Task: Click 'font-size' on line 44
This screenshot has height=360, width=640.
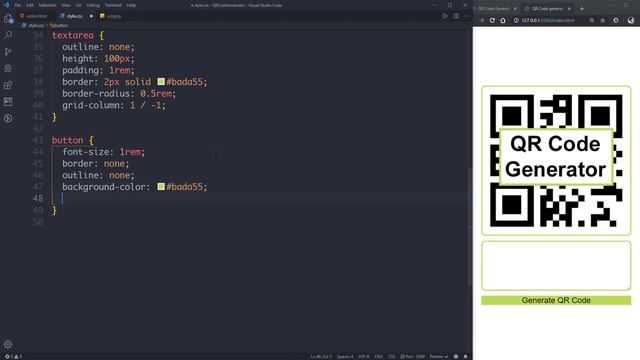Action: [85, 152]
